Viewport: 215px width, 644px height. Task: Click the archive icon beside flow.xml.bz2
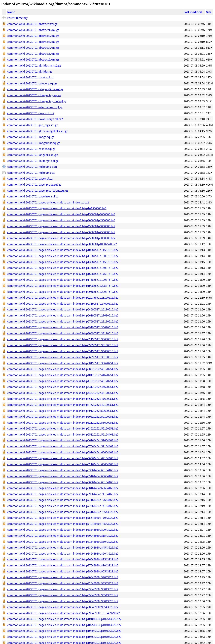pyautogui.click(x=4, y=113)
